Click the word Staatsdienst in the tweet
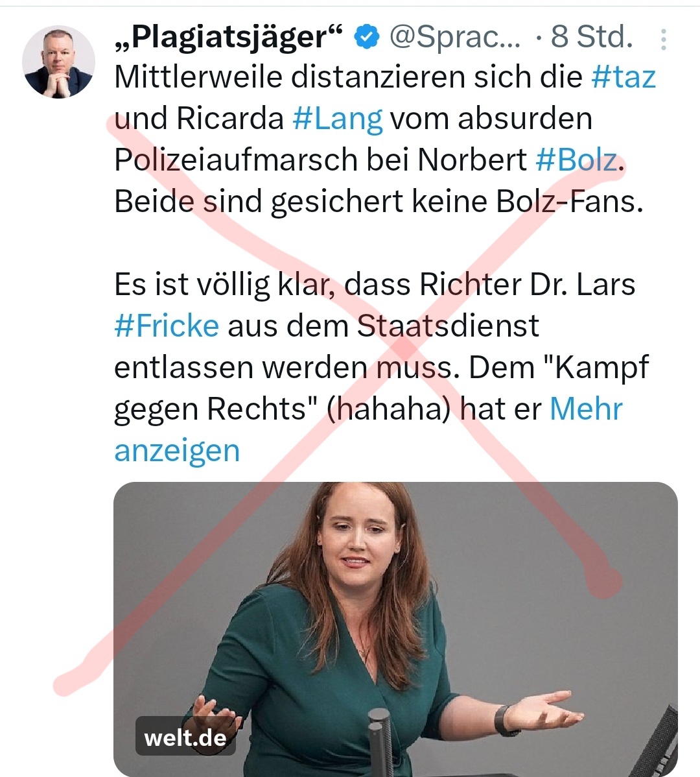700x777 pixels. (447, 326)
